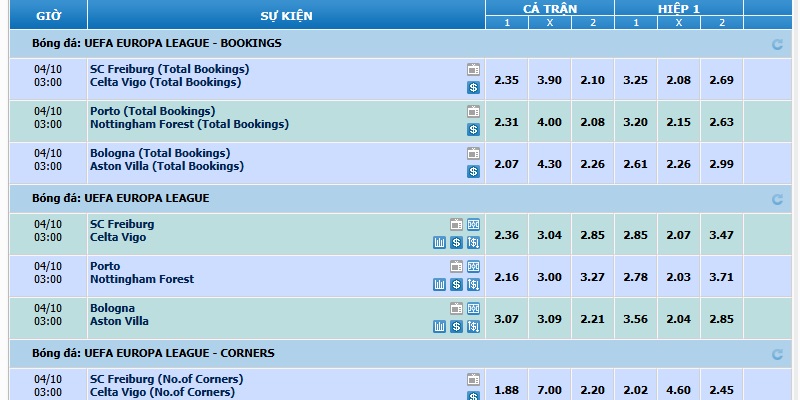
Task: Click dollar icon for Nottingham Forest Total Bookings
Action: (473, 130)
